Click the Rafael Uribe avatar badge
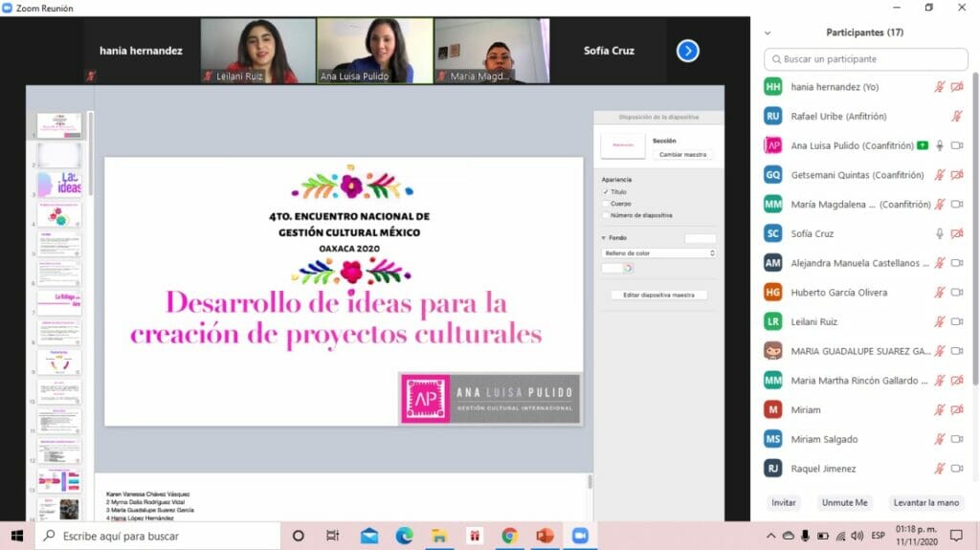This screenshot has height=550, width=980. 773,116
